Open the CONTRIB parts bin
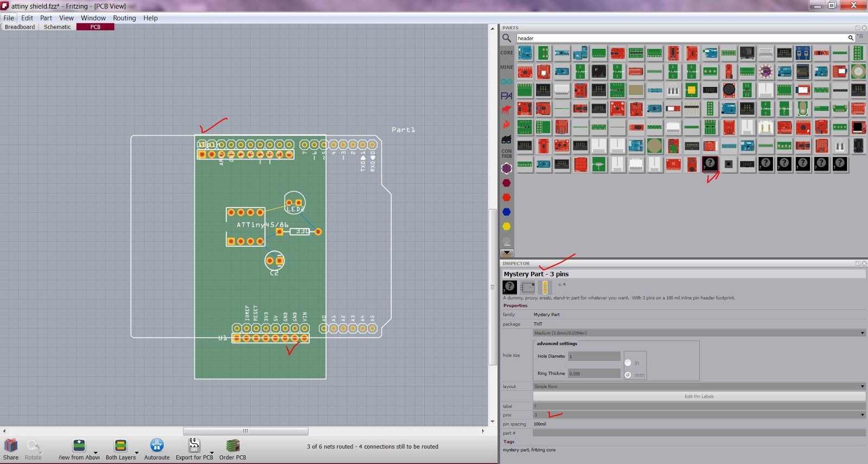 [506, 154]
